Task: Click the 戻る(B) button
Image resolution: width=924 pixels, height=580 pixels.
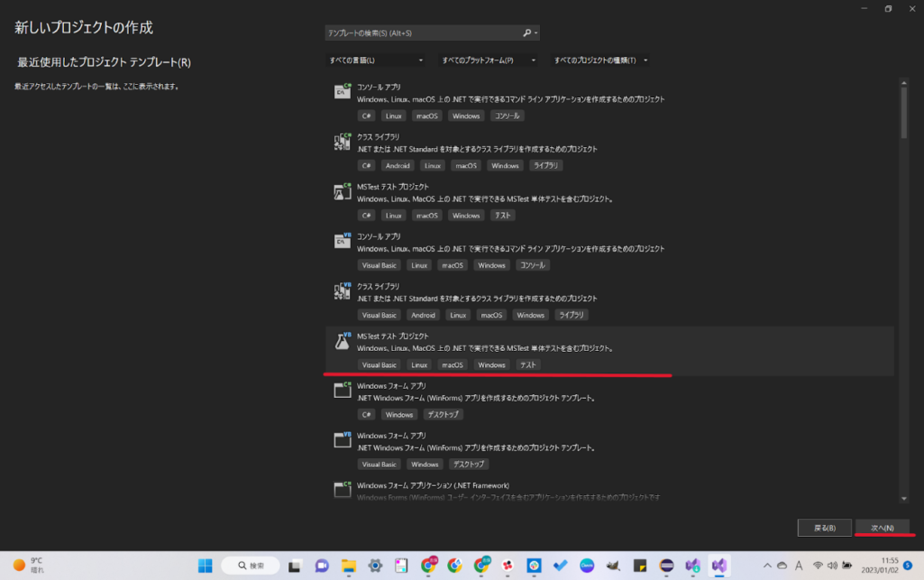Action: (x=825, y=528)
